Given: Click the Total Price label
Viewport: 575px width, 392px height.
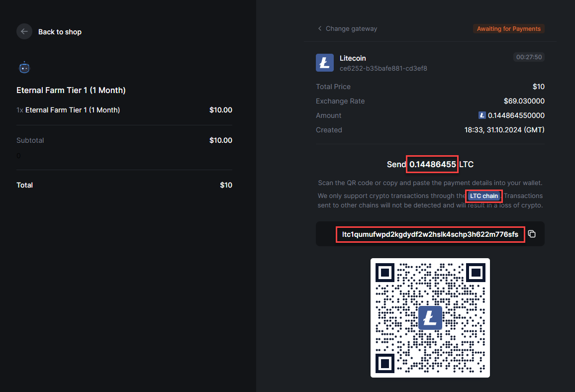Looking at the screenshot, I should pyautogui.click(x=333, y=87).
